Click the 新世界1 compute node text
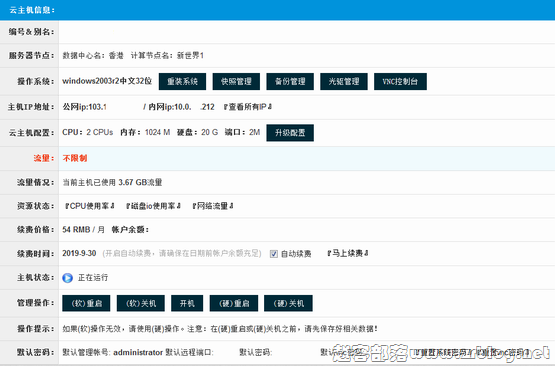Screen dimensions: 555x366 (x=190, y=56)
